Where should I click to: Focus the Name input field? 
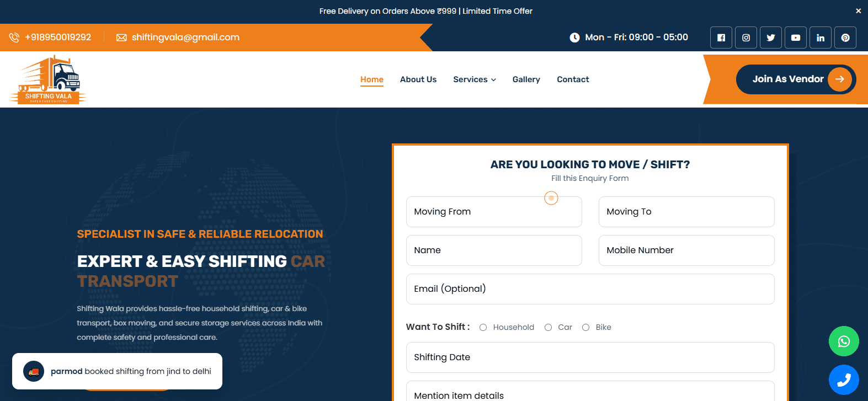tap(494, 250)
